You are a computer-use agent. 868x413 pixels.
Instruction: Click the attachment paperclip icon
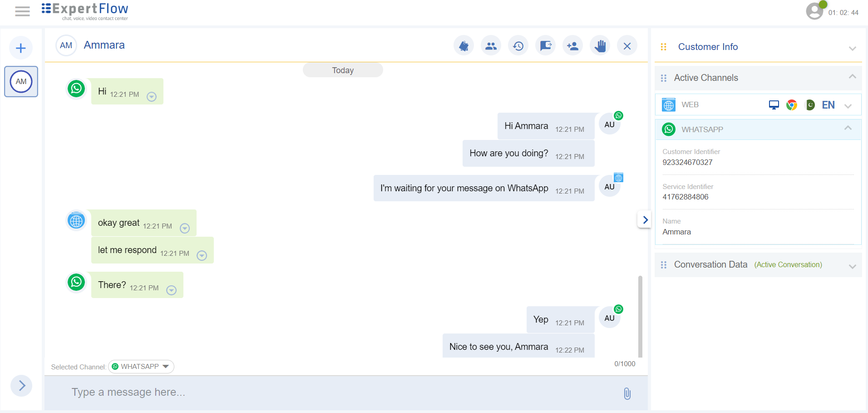click(x=627, y=393)
